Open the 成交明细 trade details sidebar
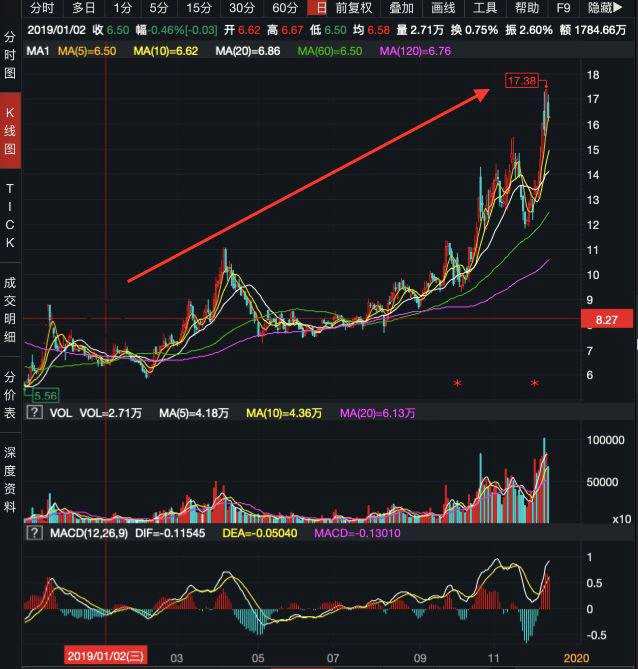638x669 pixels. point(10,309)
